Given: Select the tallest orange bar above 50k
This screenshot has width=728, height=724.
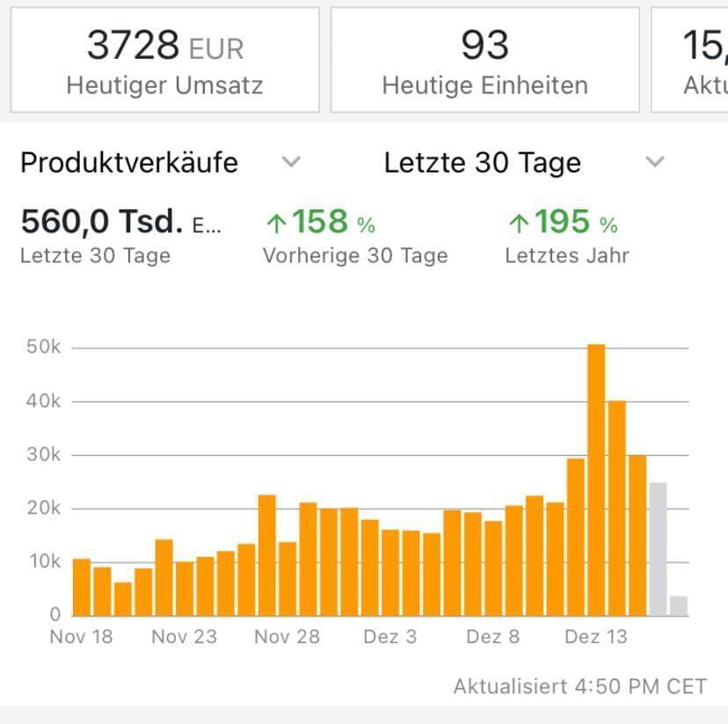Looking at the screenshot, I should (x=596, y=479).
